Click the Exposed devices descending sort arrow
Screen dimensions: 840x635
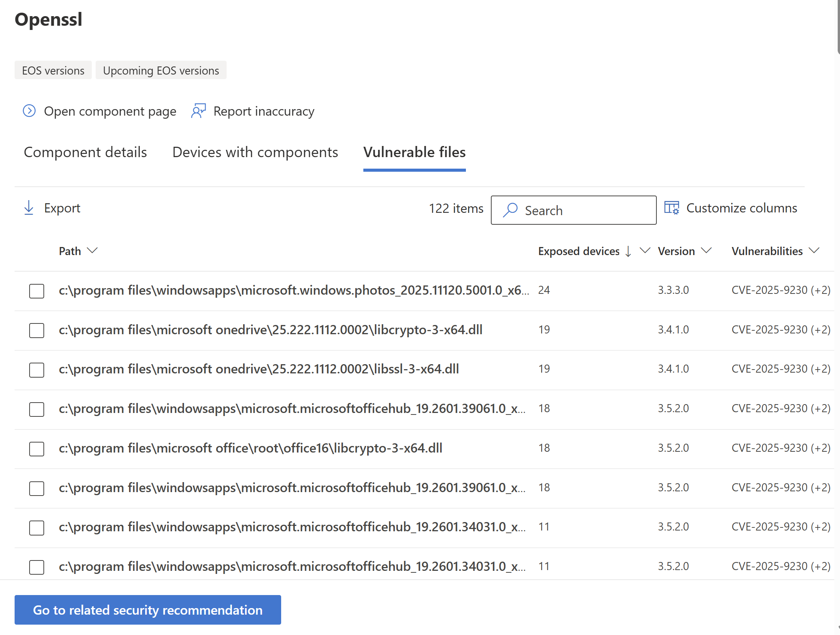click(x=628, y=251)
